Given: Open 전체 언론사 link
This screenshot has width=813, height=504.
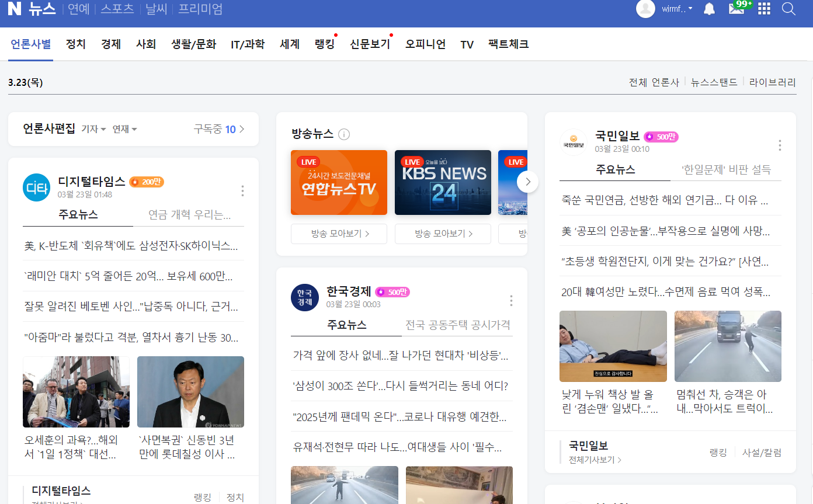Looking at the screenshot, I should click(654, 82).
